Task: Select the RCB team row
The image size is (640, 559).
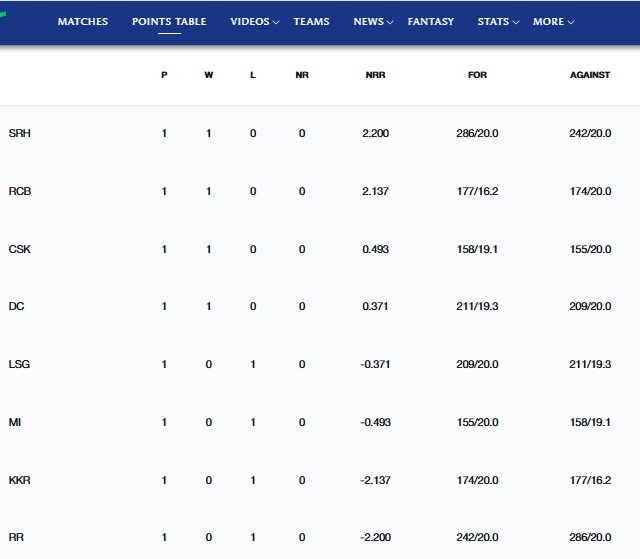Action: pos(320,191)
